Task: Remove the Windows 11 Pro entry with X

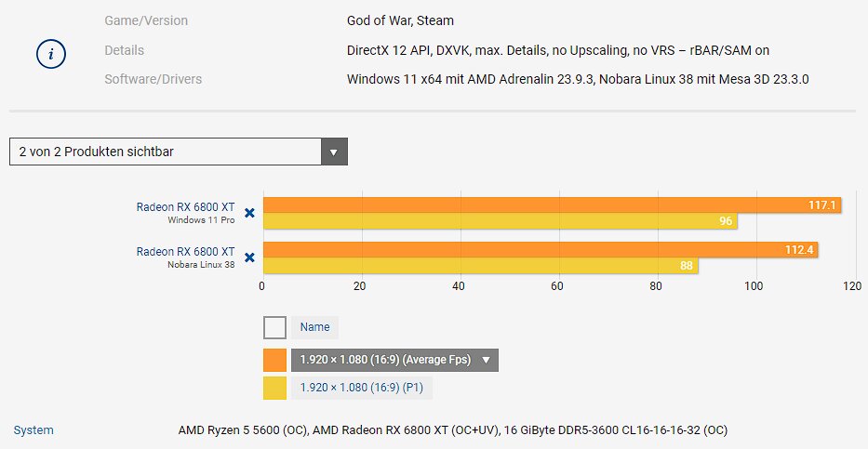Action: pos(249,213)
